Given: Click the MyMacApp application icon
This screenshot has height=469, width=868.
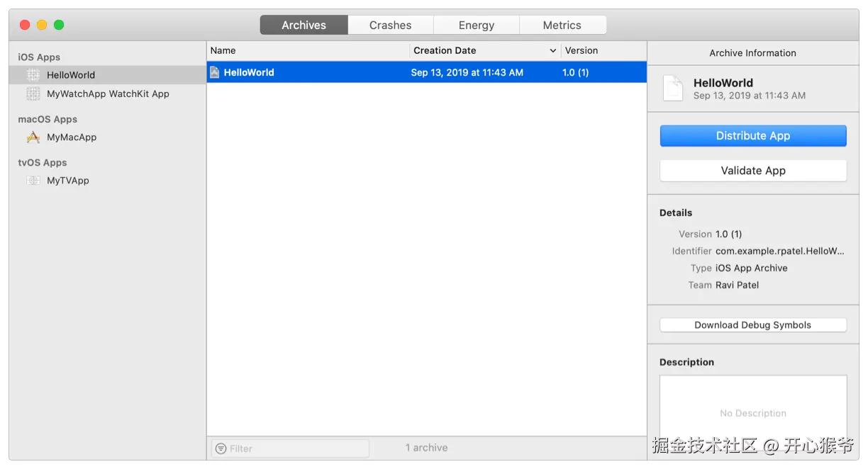Looking at the screenshot, I should coord(33,137).
